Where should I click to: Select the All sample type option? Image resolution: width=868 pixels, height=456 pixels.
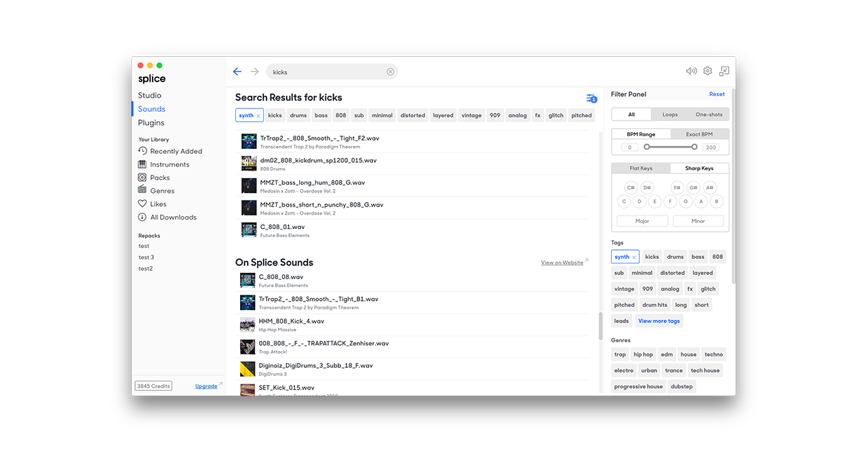coord(631,115)
